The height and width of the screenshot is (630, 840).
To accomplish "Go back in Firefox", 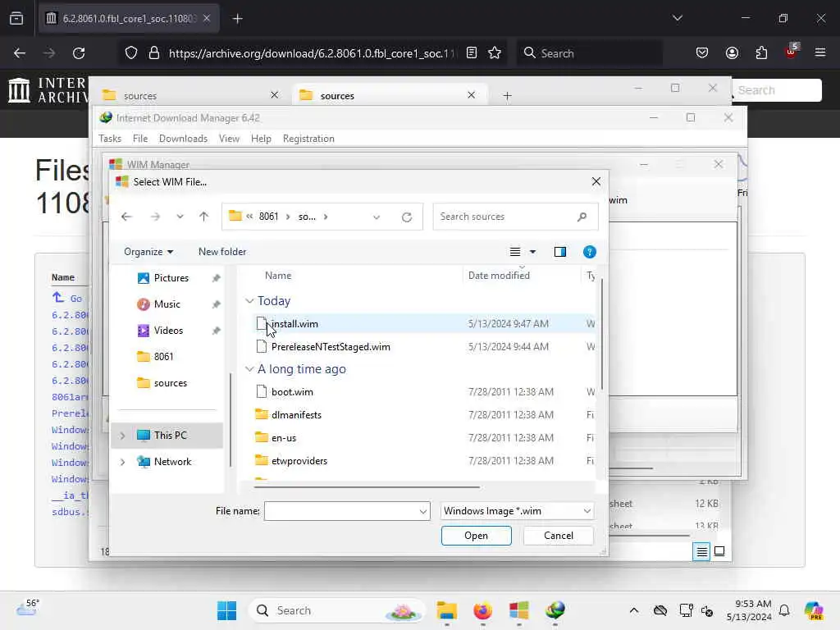I will point(20,53).
